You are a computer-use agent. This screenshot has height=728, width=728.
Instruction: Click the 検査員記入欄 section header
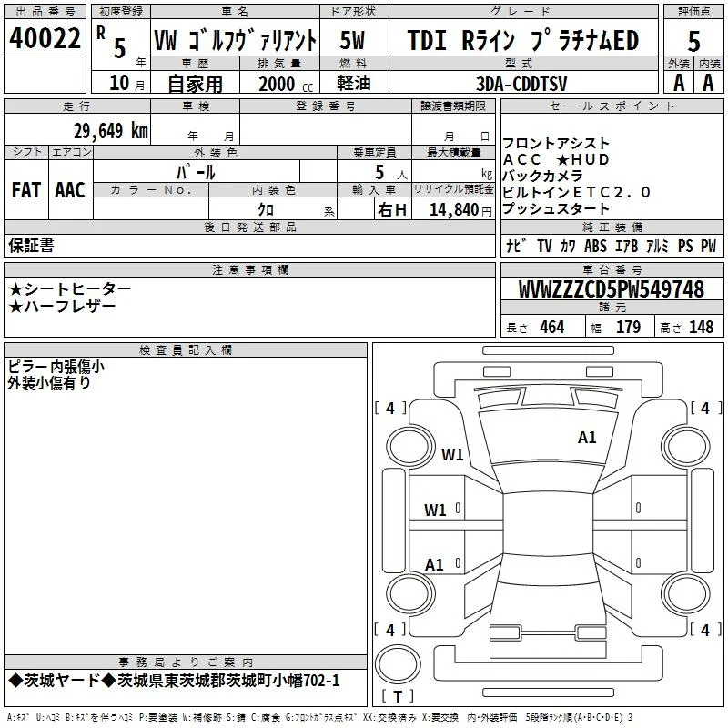pyautogui.click(x=186, y=350)
